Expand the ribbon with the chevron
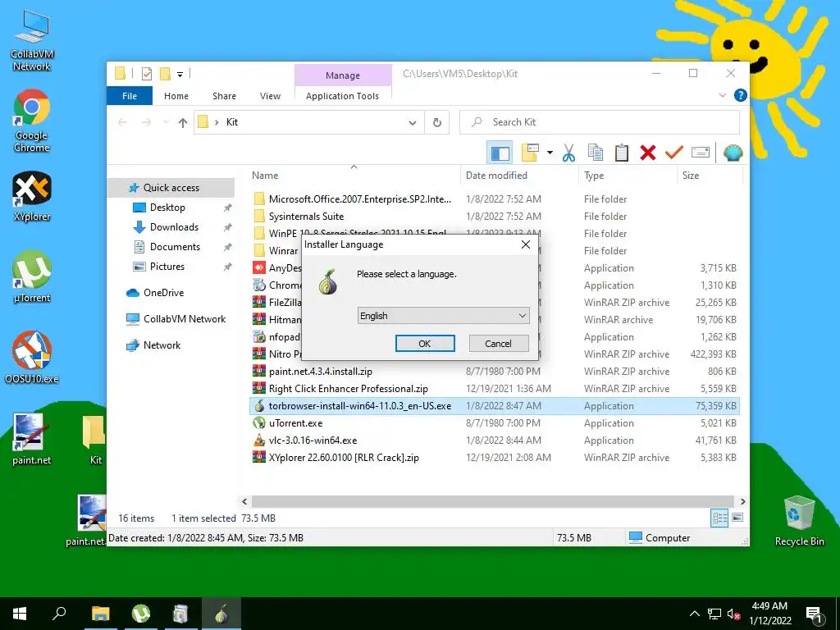Viewport: 840px width, 630px height. 722,95
